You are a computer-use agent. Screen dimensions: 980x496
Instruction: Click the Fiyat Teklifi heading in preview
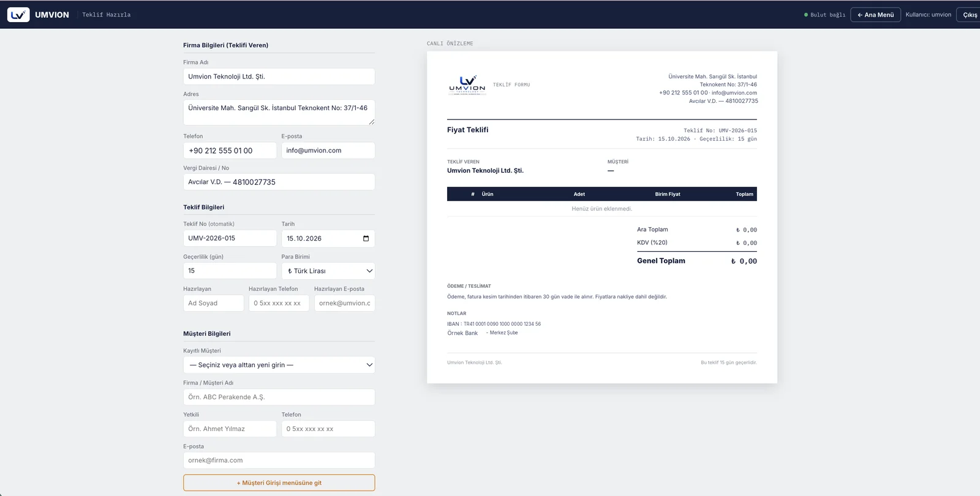click(468, 130)
